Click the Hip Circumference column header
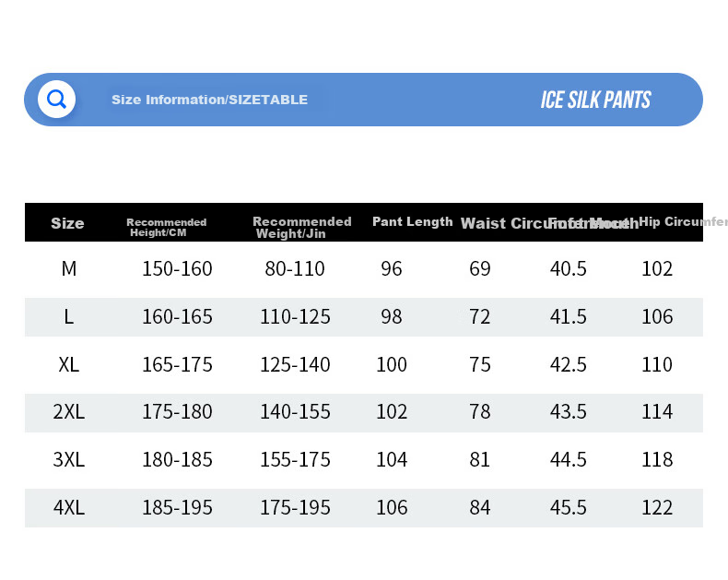The width and height of the screenshot is (728, 580). (683, 221)
